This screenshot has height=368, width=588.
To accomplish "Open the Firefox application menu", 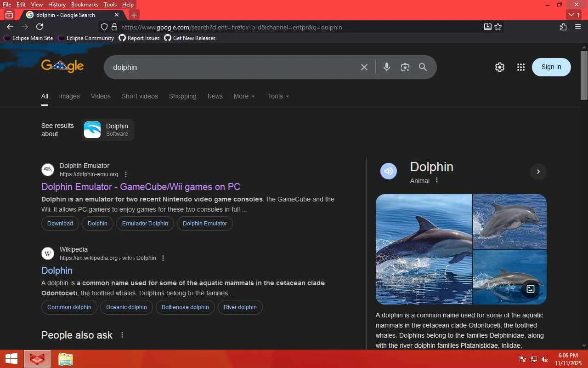I will click(x=578, y=27).
